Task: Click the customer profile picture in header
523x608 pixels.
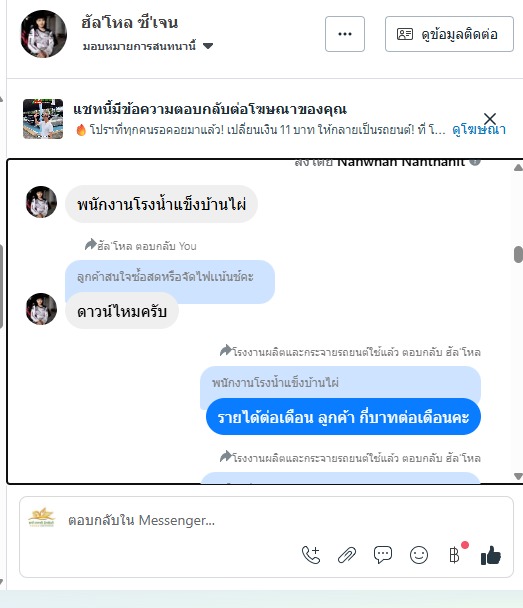Action: [x=43, y=34]
